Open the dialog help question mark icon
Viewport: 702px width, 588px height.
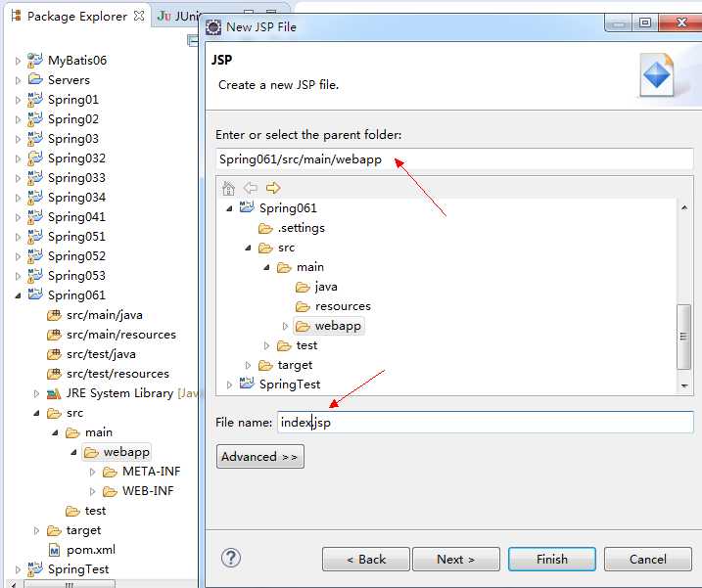[231, 558]
